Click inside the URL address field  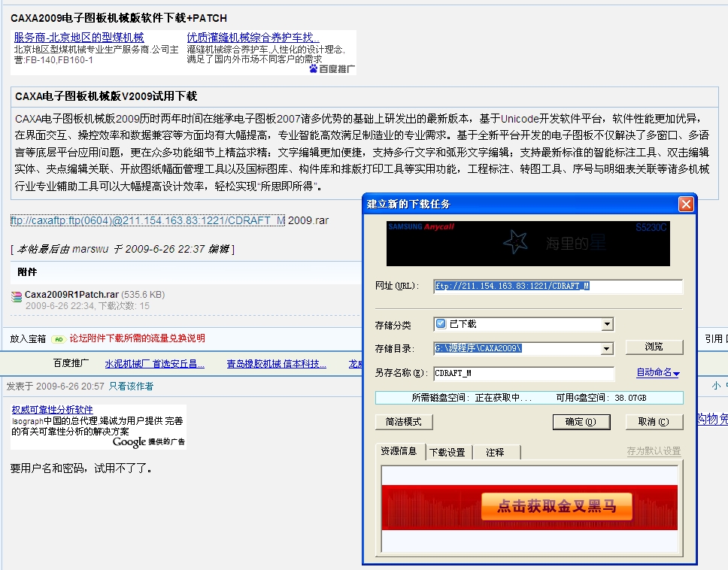pos(558,287)
